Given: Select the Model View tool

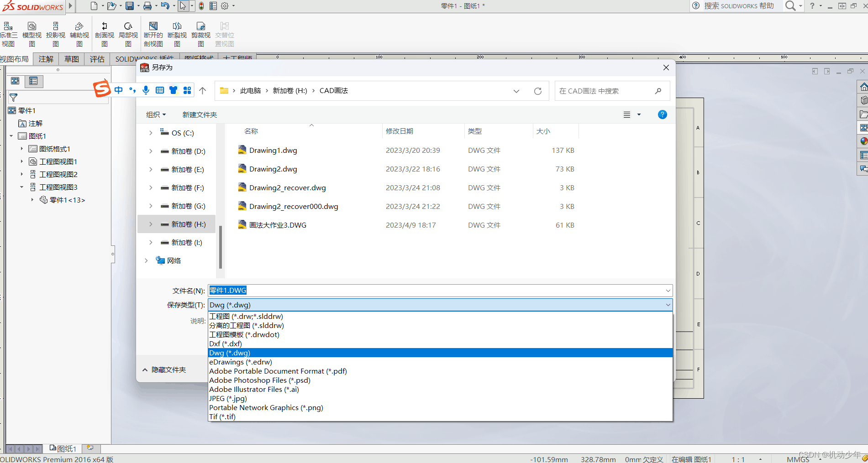Looking at the screenshot, I should click(x=32, y=34).
